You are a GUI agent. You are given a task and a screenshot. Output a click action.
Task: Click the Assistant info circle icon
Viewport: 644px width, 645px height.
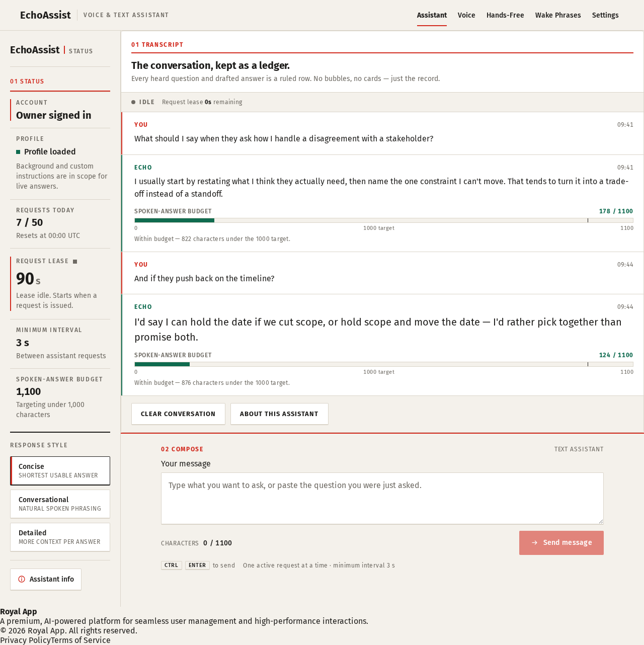click(x=22, y=580)
